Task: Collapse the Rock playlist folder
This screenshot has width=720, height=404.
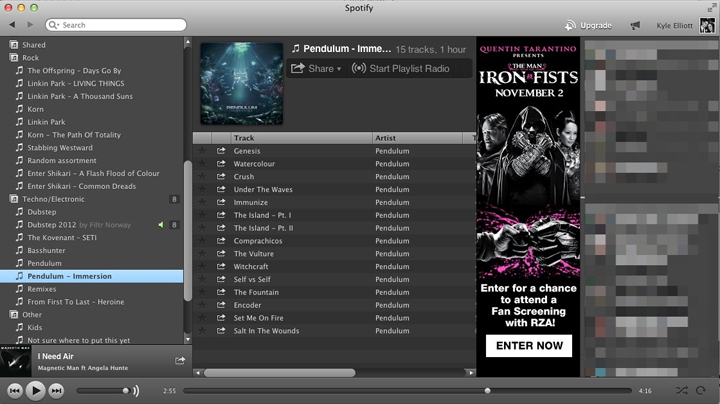Action: click(x=14, y=58)
